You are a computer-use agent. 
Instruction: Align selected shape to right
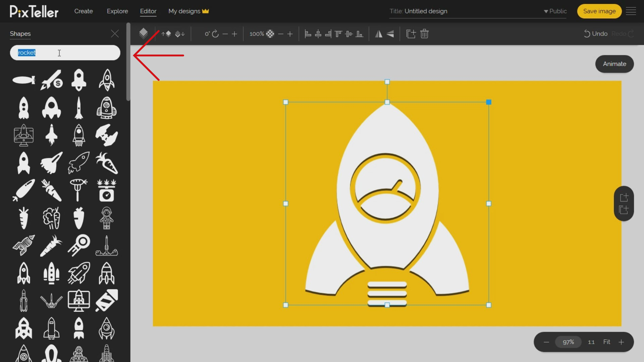[328, 34]
